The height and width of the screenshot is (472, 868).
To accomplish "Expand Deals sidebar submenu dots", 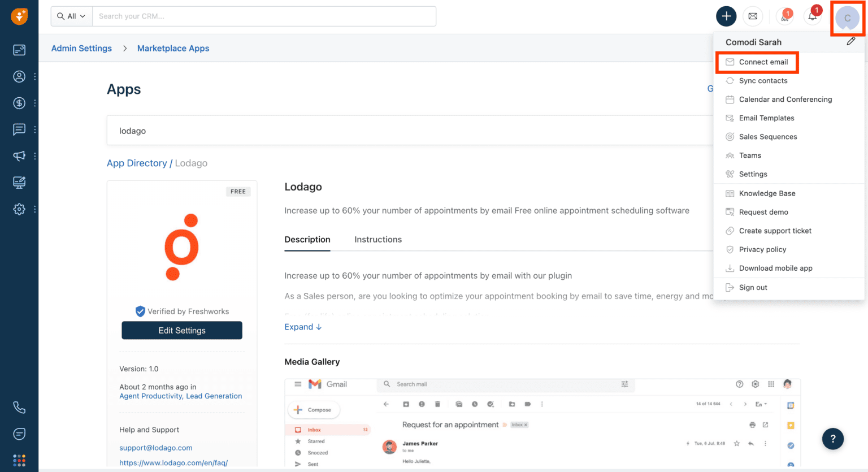I will (x=35, y=103).
